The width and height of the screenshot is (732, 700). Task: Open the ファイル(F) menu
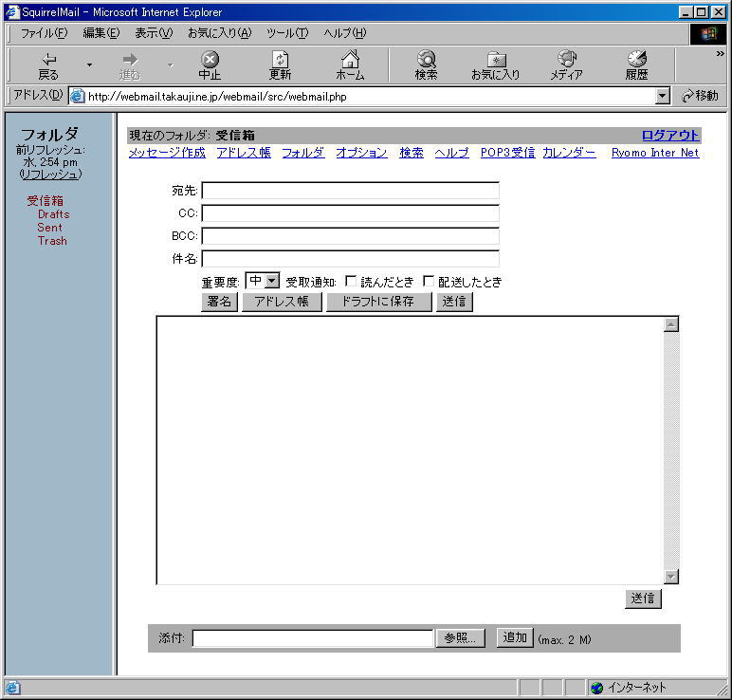(x=44, y=33)
